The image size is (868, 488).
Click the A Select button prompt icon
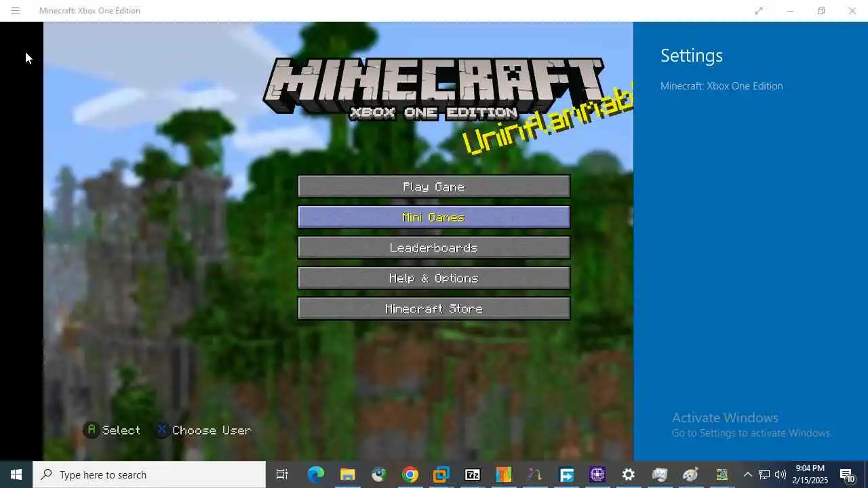91,430
